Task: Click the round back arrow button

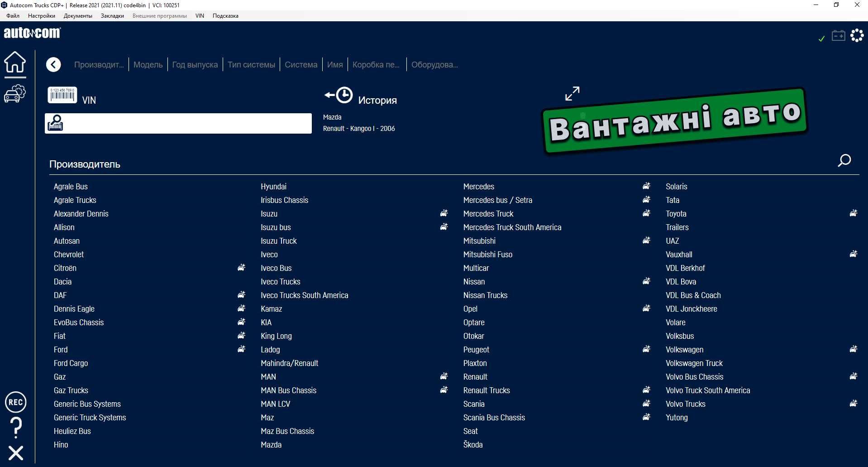Action: point(53,65)
